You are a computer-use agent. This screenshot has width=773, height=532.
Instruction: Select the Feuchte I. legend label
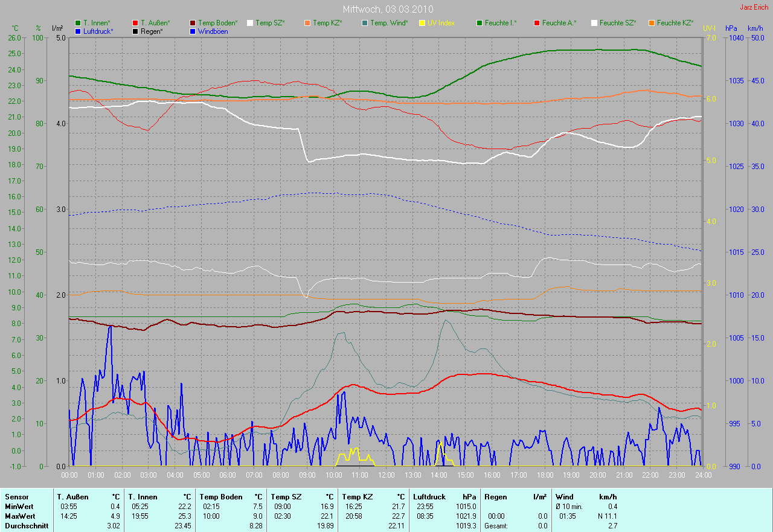point(501,23)
